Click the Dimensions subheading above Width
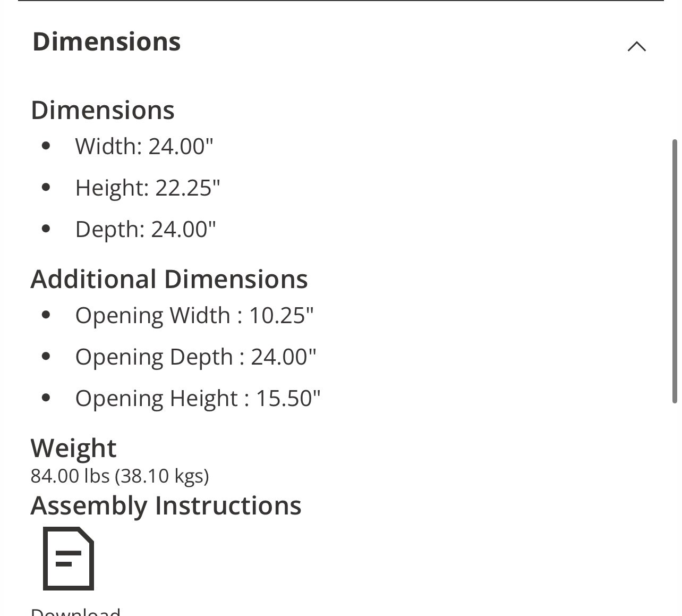The width and height of the screenshot is (682, 616). click(103, 110)
